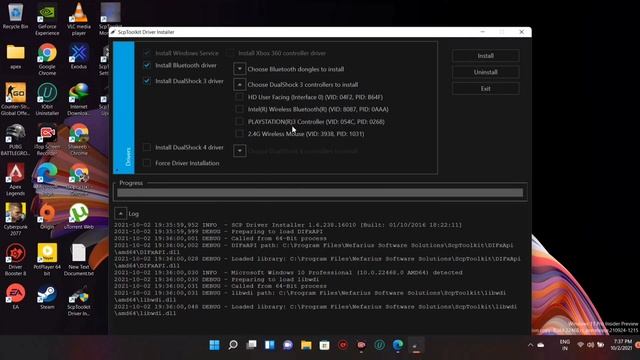Open File Explorer from taskbar
This screenshot has height=360, width=640.
tap(306, 345)
